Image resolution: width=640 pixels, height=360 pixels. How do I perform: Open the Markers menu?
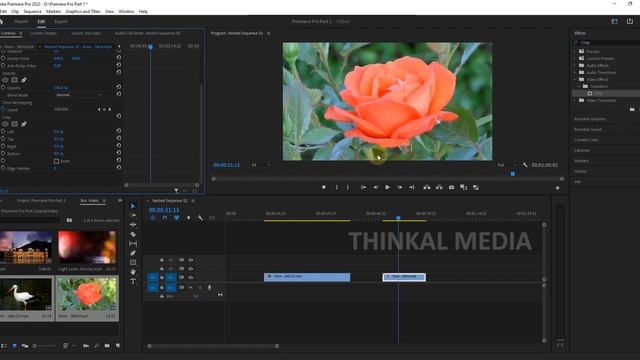coord(53,11)
